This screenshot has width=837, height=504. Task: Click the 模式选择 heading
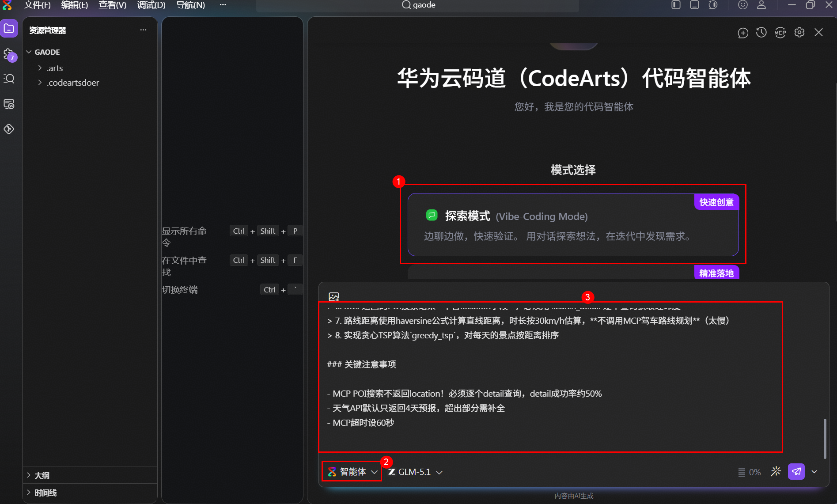573,170
